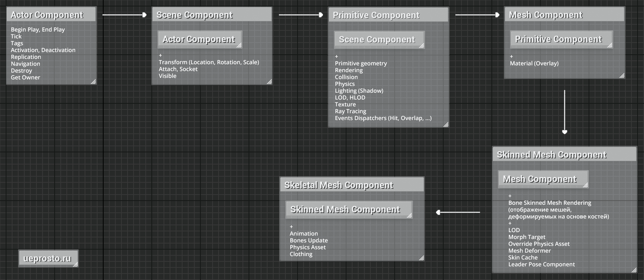Click the 'Override Physics Asset' text line

(539, 244)
